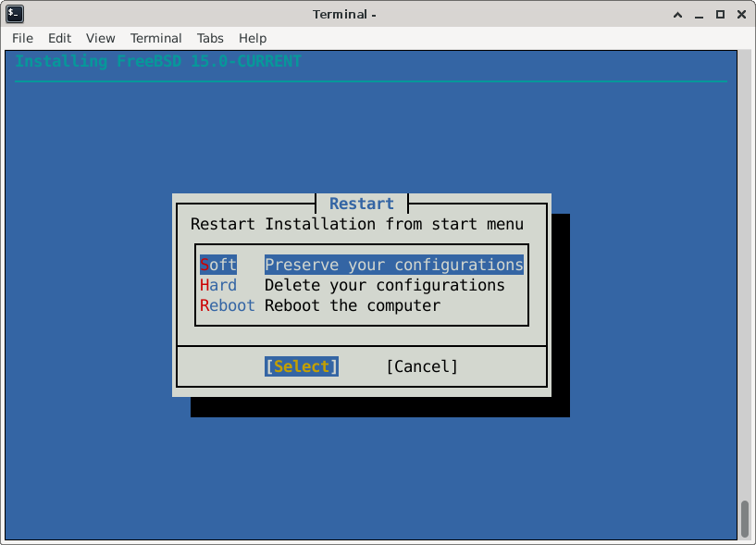Click the Restart dialog title
This screenshot has height=545, width=756.
pyautogui.click(x=361, y=204)
